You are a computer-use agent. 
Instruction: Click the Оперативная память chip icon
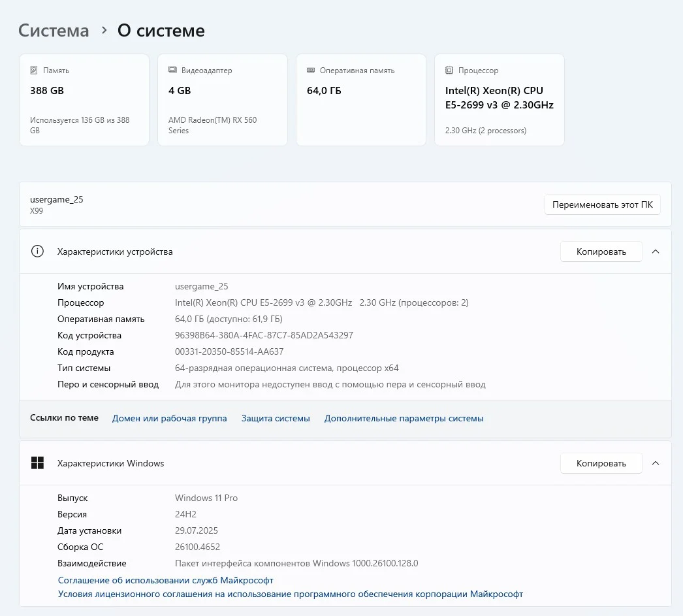pyautogui.click(x=311, y=70)
